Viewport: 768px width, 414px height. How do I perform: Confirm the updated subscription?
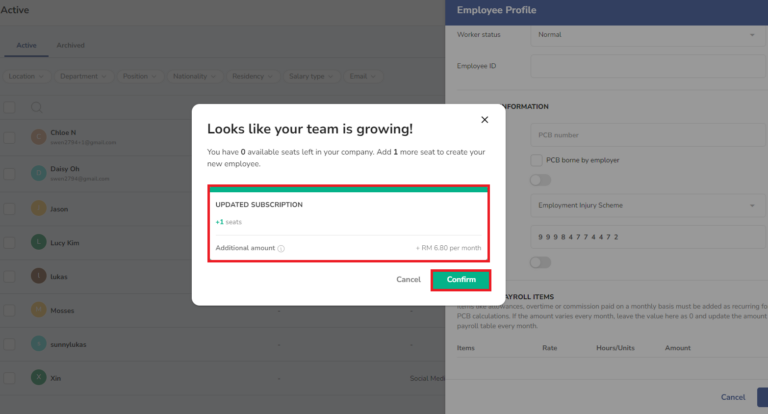(461, 280)
